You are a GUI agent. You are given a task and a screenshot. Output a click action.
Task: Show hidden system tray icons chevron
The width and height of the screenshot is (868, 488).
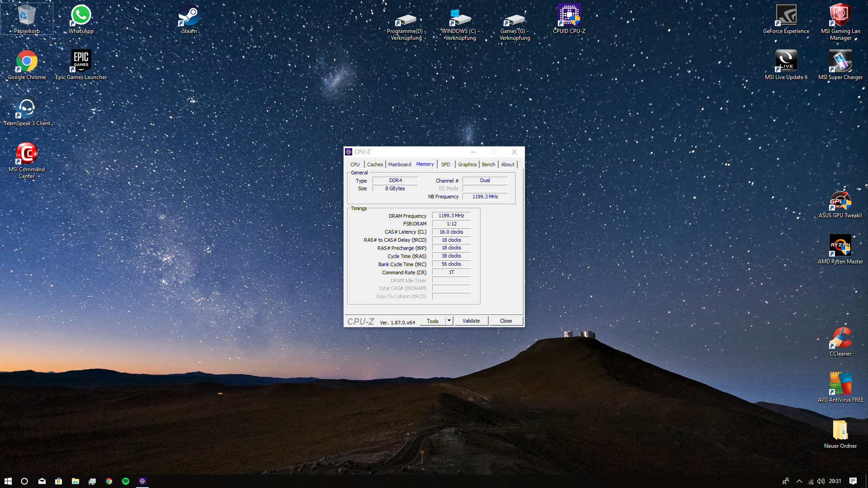[799, 481]
